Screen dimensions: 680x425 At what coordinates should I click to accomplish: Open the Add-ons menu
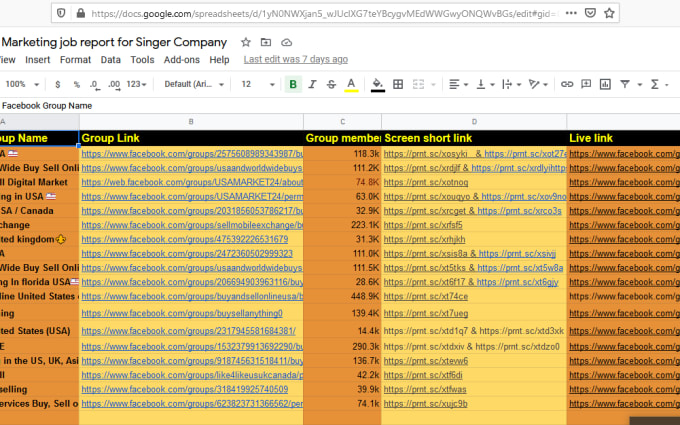pos(182,60)
